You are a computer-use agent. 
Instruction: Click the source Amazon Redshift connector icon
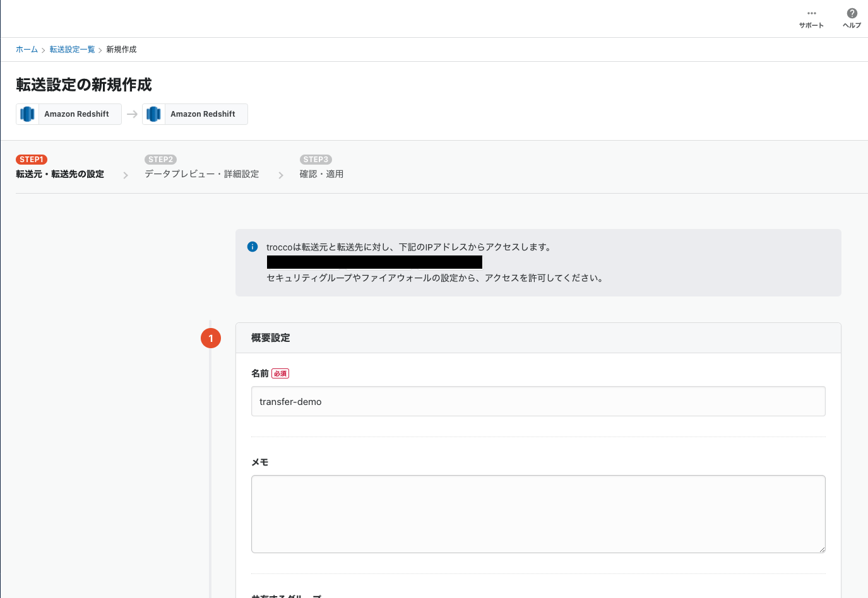27,114
